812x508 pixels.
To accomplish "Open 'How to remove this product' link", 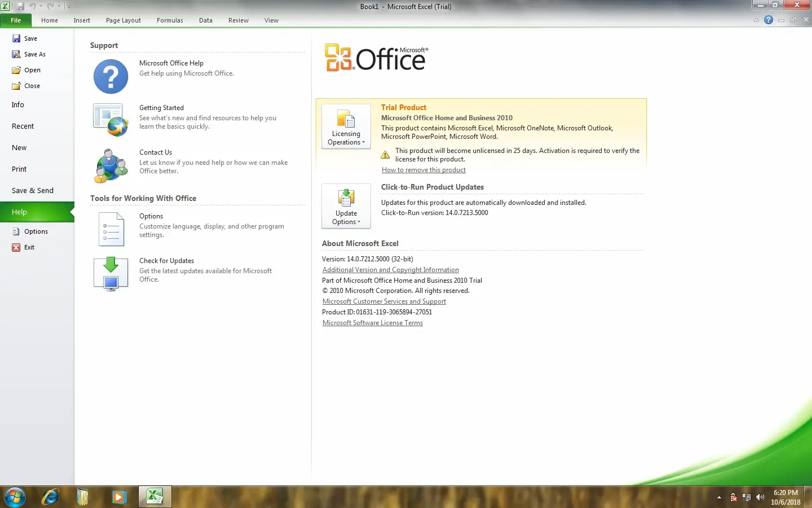I will [423, 169].
